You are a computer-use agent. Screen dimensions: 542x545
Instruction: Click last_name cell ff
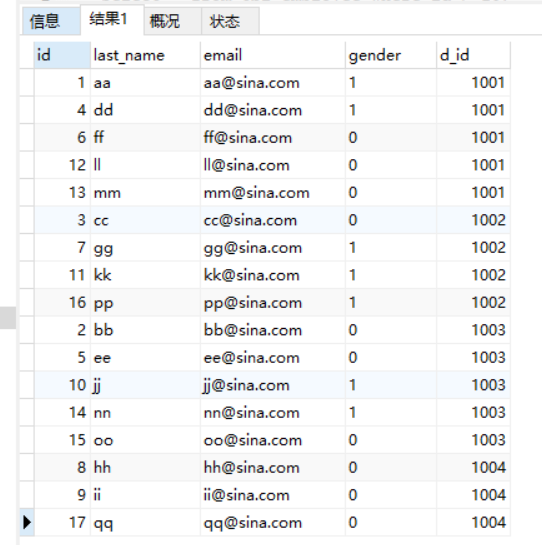(x=145, y=138)
